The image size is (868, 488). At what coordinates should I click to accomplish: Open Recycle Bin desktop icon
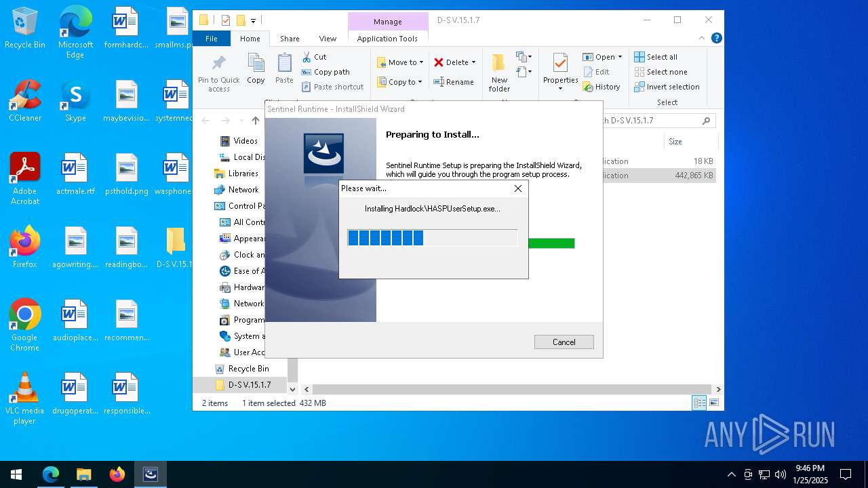coord(25,29)
